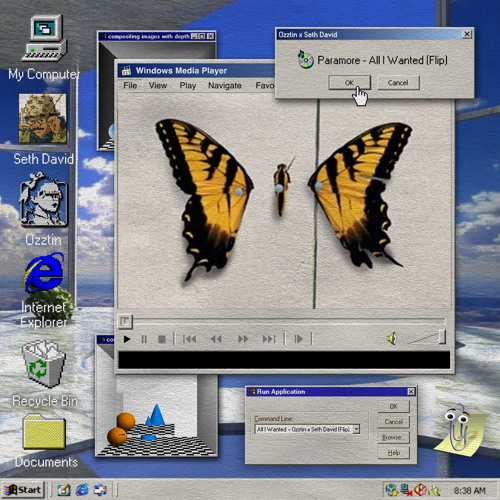Click the third quick launch icon in the taskbar

(x=100, y=490)
